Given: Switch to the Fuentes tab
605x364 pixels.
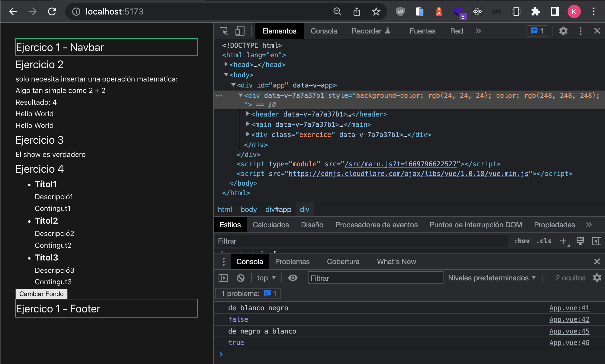Looking at the screenshot, I should pyautogui.click(x=422, y=31).
